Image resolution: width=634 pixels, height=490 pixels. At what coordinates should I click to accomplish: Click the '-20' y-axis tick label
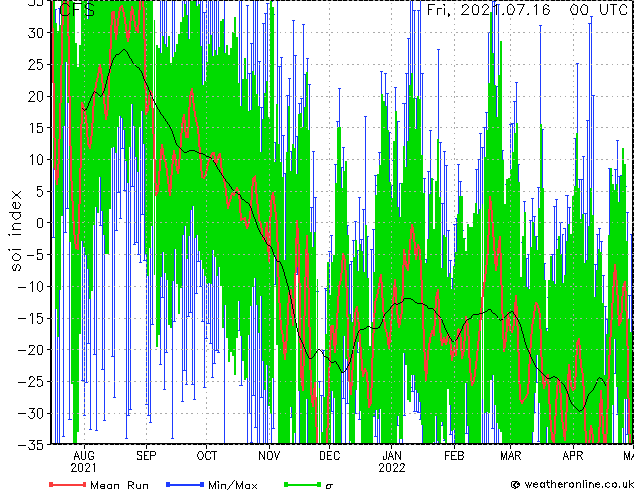coord(31,350)
